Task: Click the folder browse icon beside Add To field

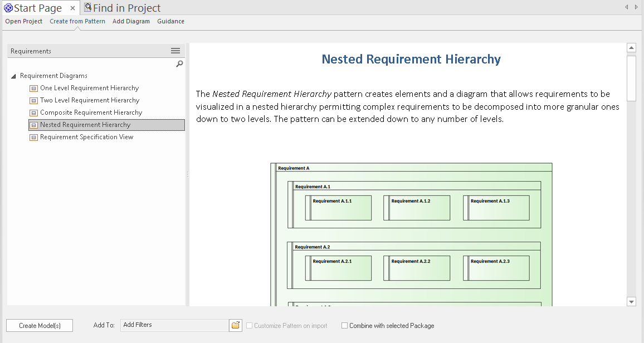Action: click(x=236, y=325)
